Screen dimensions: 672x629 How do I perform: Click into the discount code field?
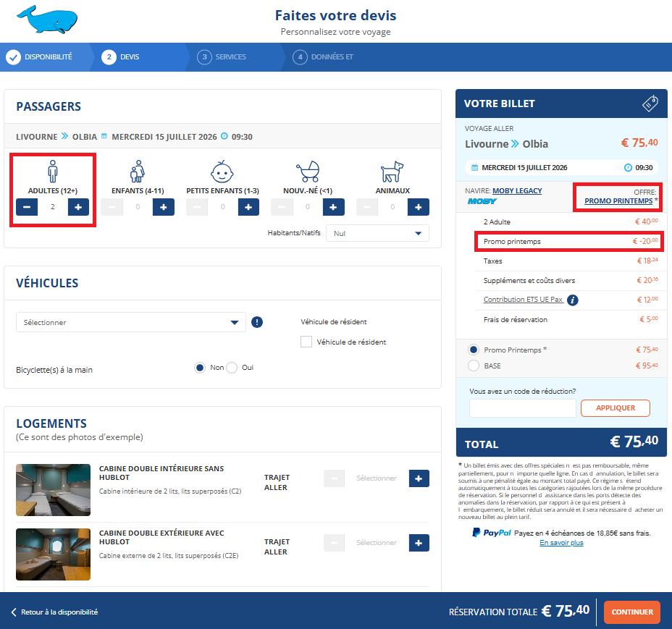[x=522, y=408]
